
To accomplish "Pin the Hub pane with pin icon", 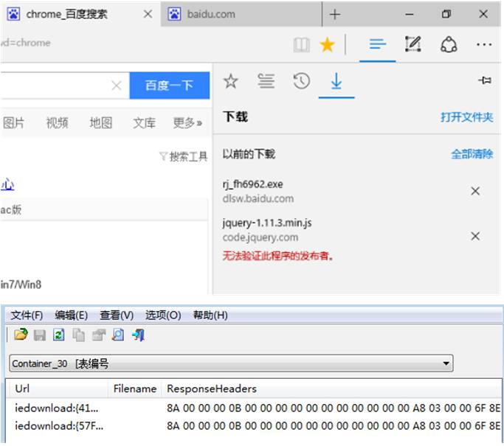I will coord(485,80).
